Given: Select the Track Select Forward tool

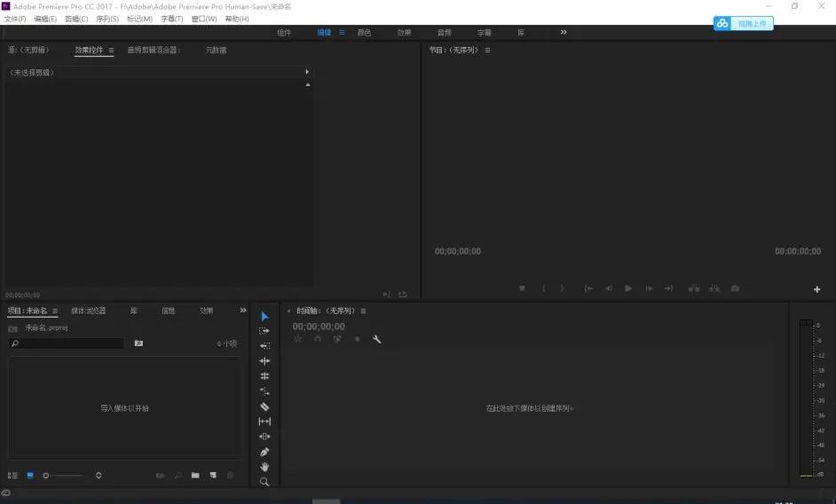Looking at the screenshot, I should (x=264, y=331).
